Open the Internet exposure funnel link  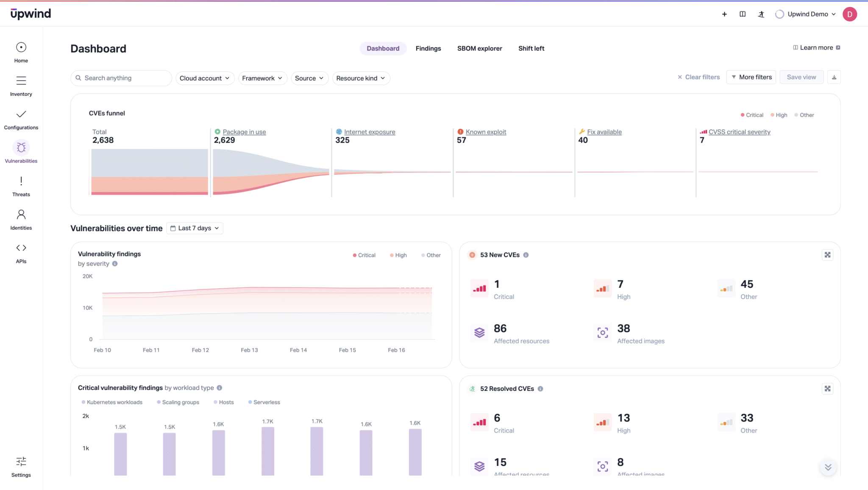(x=369, y=132)
